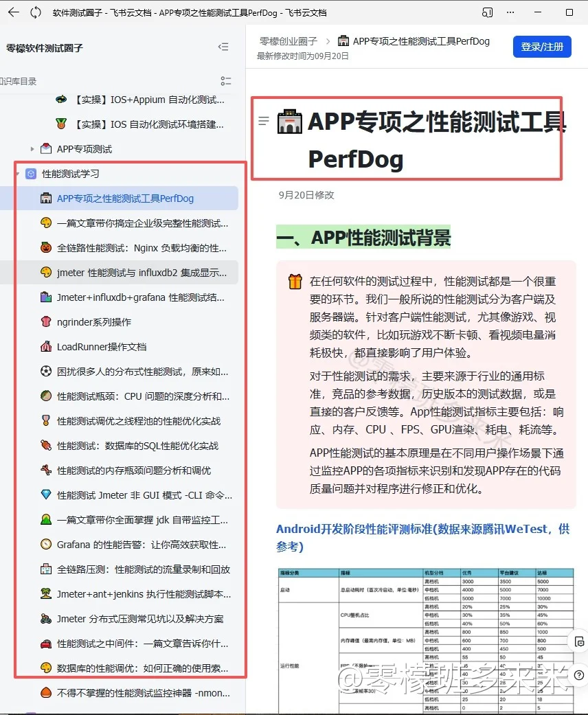Click the back navigation arrow icon
588x715 pixels.
point(14,12)
